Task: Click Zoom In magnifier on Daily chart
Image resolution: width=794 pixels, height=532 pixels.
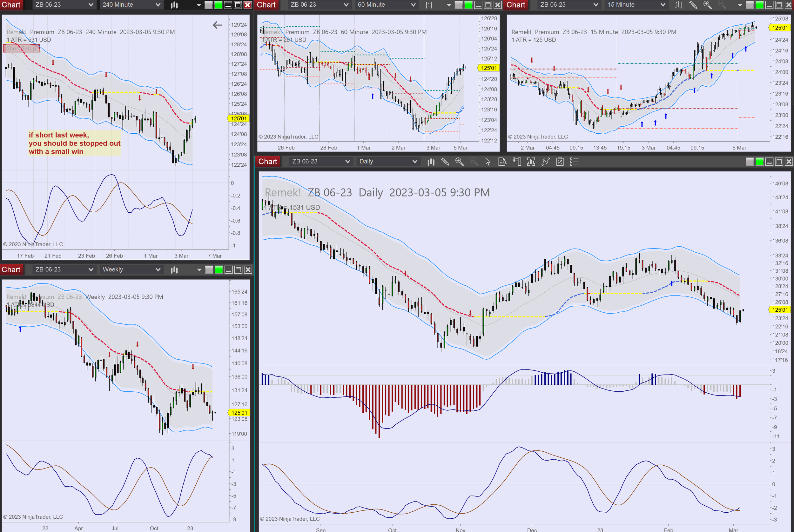Action: [x=459, y=162]
